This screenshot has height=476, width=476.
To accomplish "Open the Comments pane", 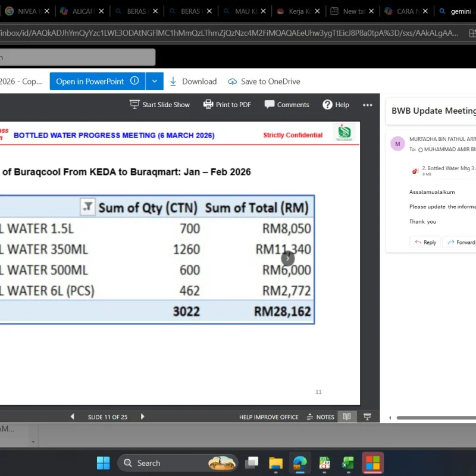I will [x=287, y=105].
